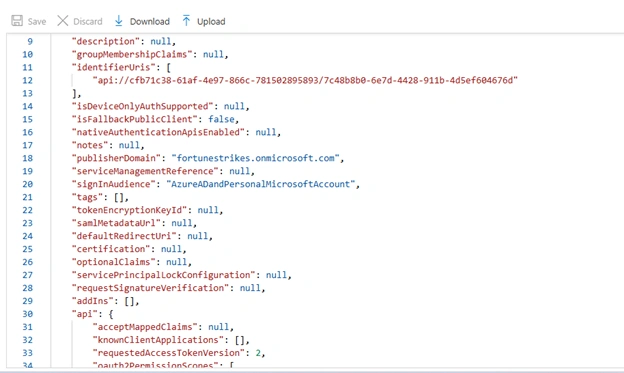Click the "description" key on line 9
The image size is (624, 373).
[x=105, y=41]
